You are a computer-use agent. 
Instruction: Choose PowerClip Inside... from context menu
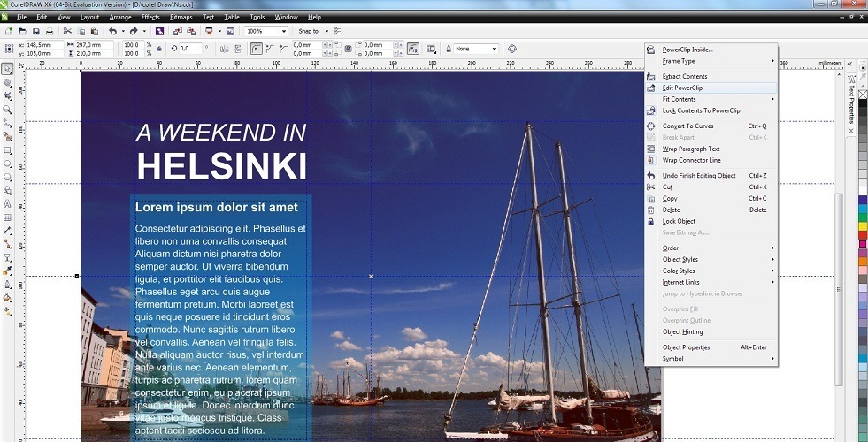click(711, 50)
